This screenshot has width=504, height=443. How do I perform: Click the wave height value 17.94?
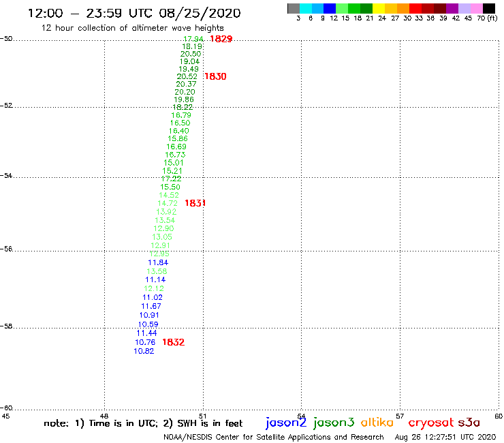pos(193,39)
